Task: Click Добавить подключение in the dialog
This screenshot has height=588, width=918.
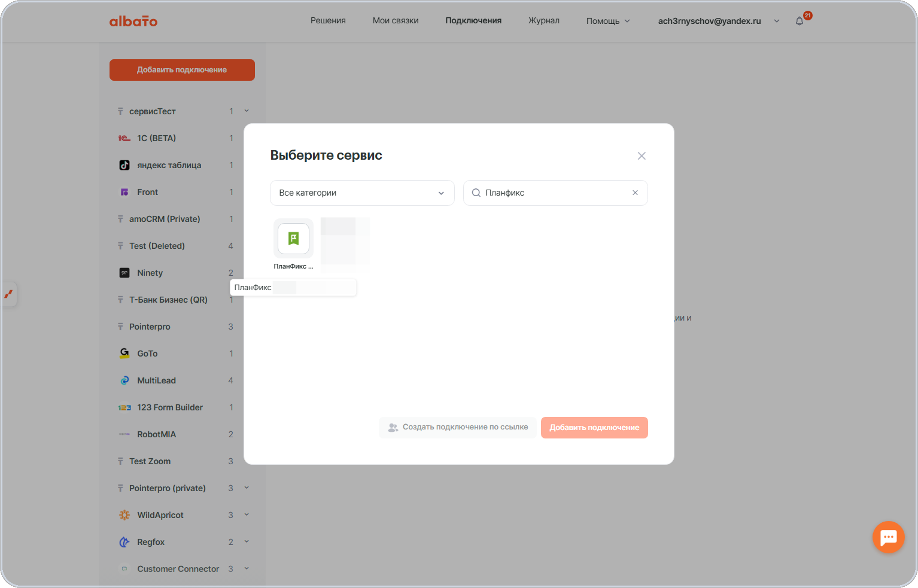Action: [594, 427]
